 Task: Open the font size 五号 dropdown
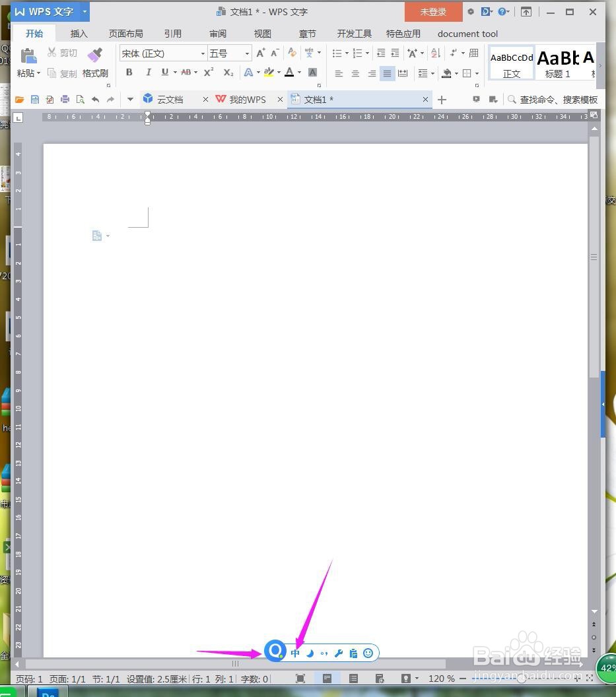pos(247,53)
